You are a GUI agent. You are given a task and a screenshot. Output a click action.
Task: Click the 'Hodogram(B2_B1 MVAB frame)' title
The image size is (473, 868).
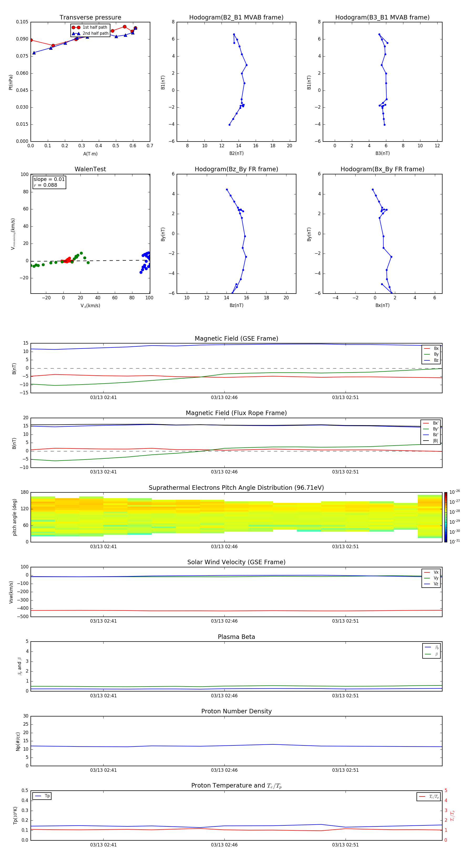pos(236,18)
